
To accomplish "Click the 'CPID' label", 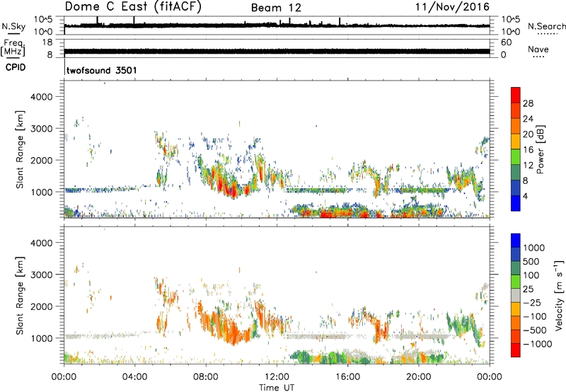I will pyautogui.click(x=16, y=67).
